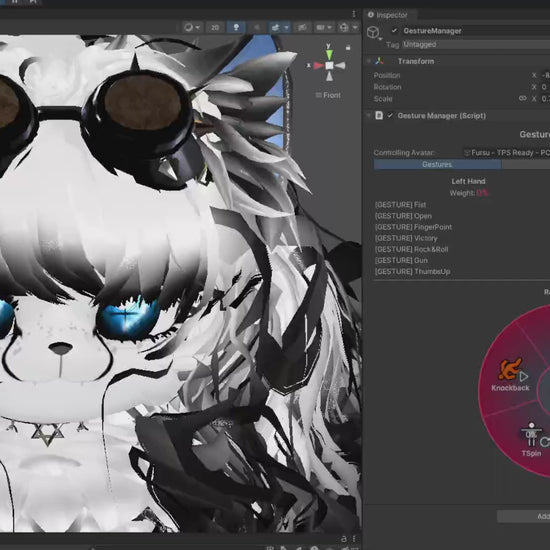
Task: Open the Gizmos dropdown arrow
Action: pyautogui.click(x=355, y=27)
